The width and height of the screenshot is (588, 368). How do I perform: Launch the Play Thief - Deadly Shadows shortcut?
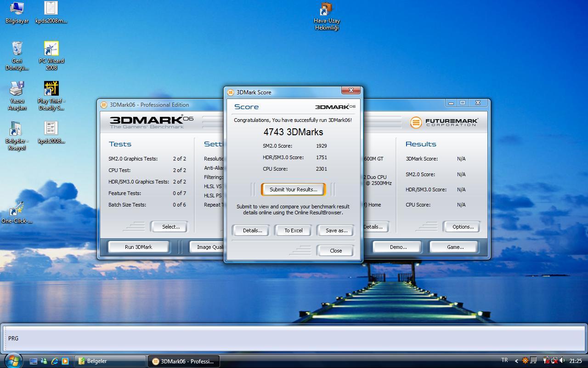(x=51, y=96)
